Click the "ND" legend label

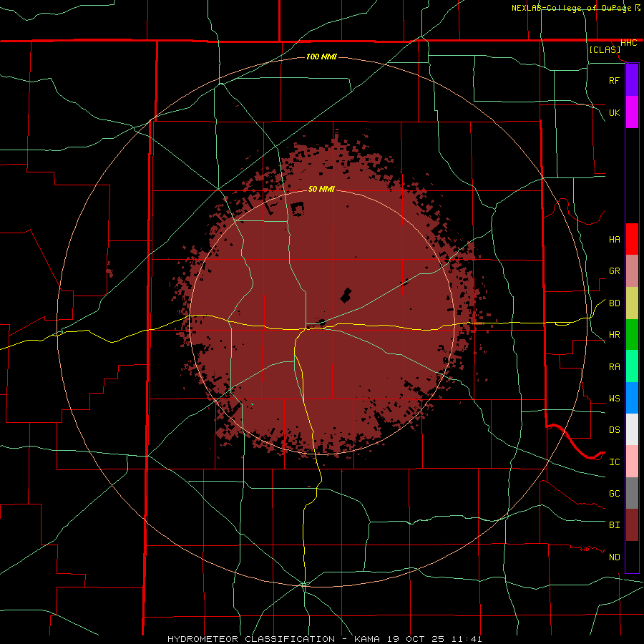click(615, 557)
